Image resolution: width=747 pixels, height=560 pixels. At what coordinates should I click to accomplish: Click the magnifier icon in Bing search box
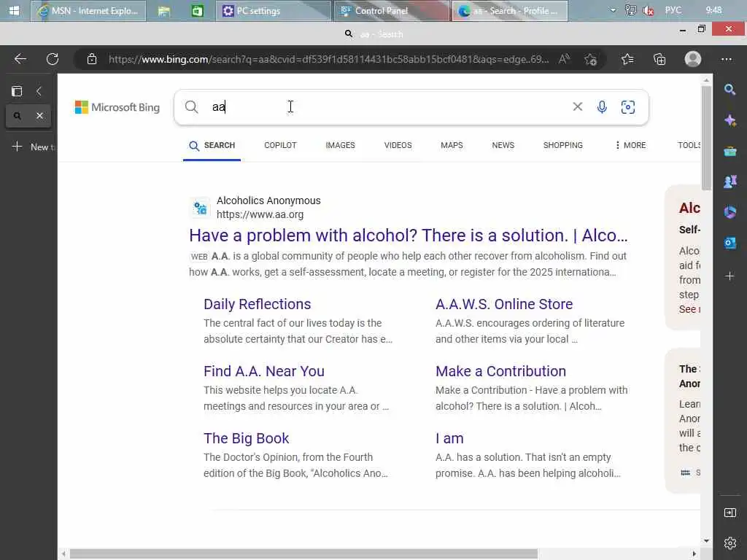pyautogui.click(x=192, y=107)
